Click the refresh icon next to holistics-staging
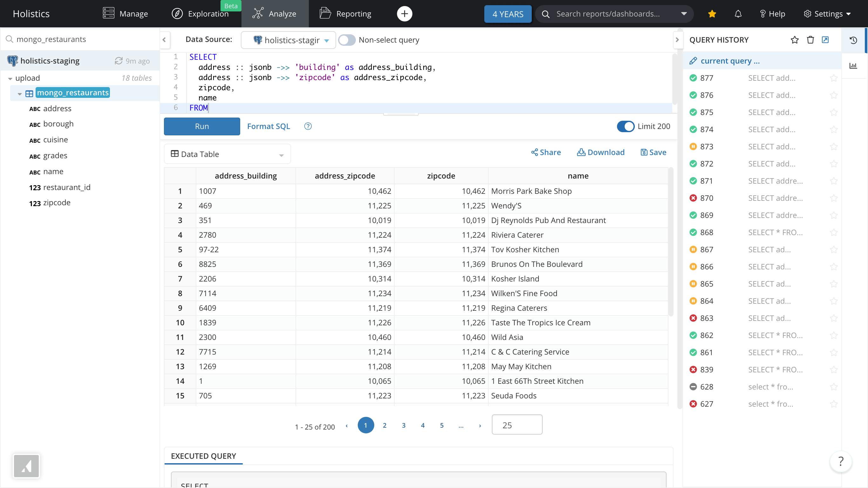The height and width of the screenshot is (488, 868). pos(119,61)
